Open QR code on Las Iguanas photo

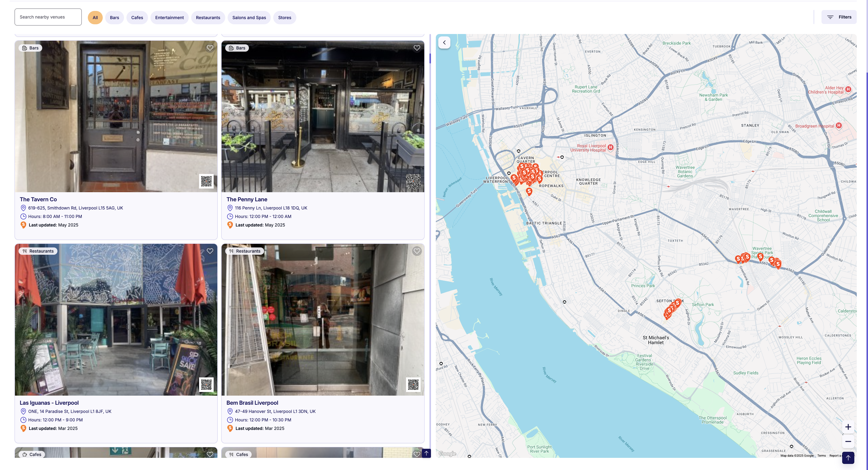[x=206, y=384]
